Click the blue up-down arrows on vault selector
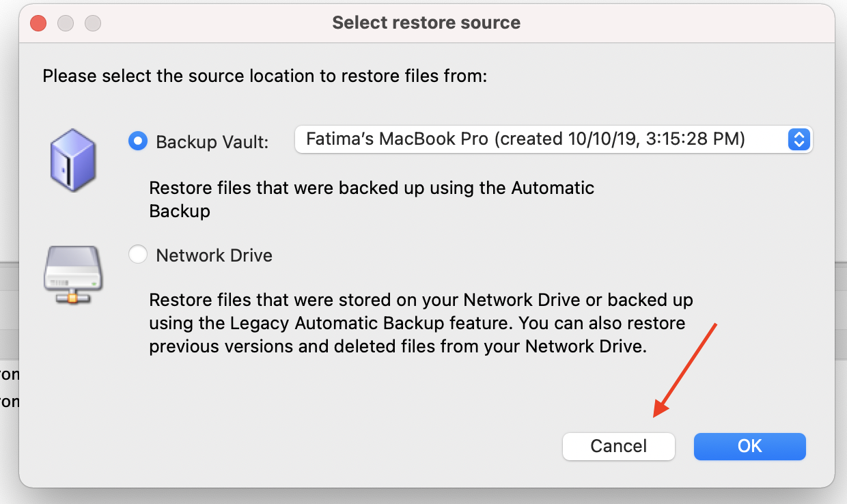The height and width of the screenshot is (504, 847). click(799, 139)
